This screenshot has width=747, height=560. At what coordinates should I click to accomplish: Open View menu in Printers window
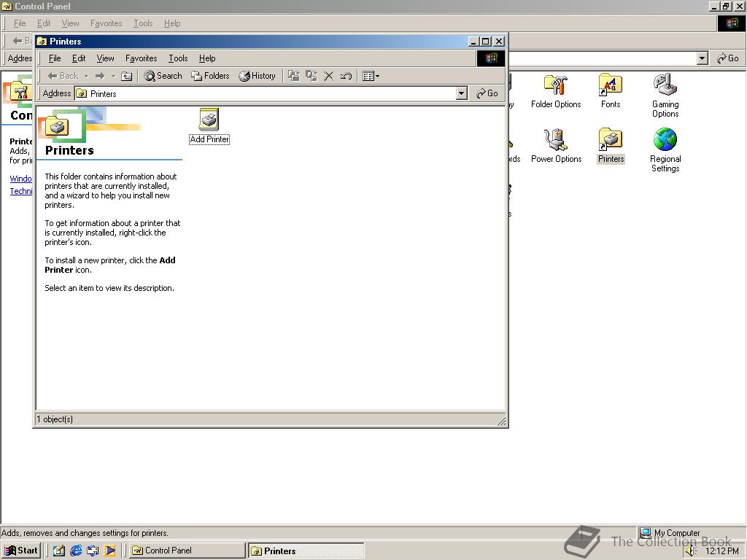(105, 58)
